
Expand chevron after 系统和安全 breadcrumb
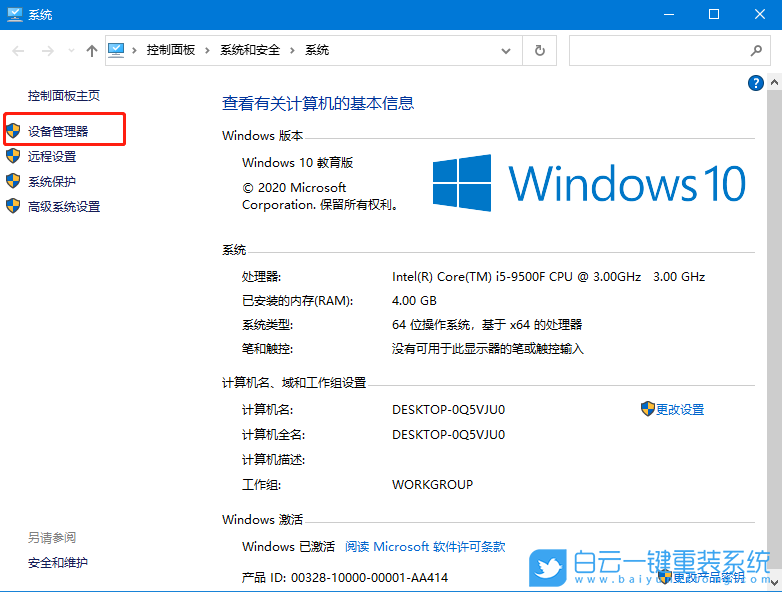click(292, 50)
